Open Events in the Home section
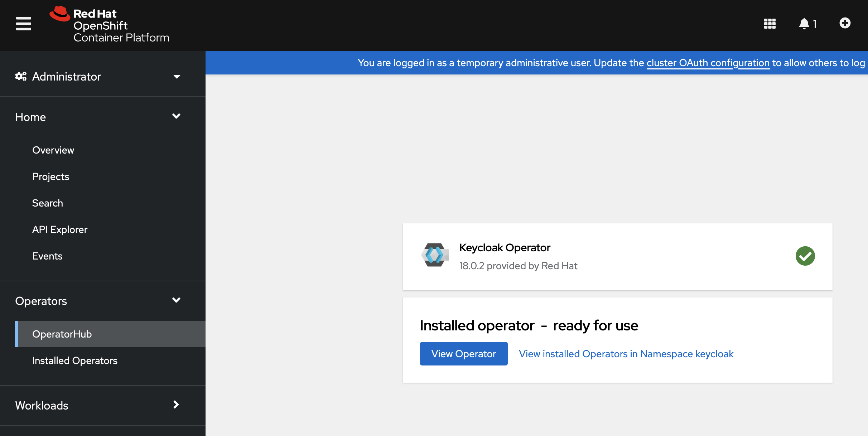 47,256
